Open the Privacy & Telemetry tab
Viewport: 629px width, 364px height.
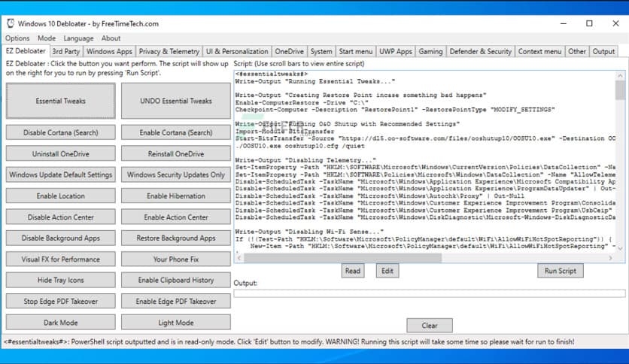[x=169, y=51]
